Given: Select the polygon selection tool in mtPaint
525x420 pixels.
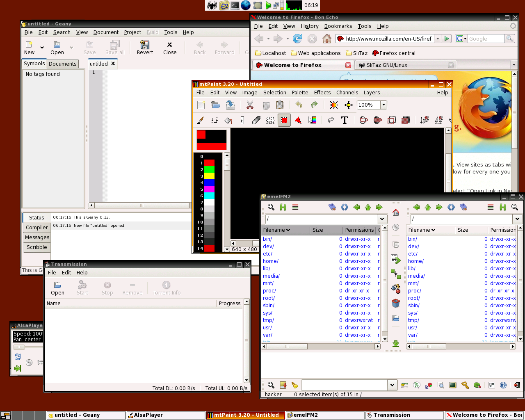Looking at the screenshot, I should click(x=298, y=120).
